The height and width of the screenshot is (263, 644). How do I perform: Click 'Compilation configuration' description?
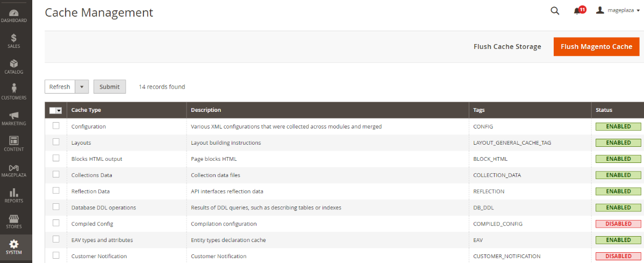pyautogui.click(x=224, y=224)
